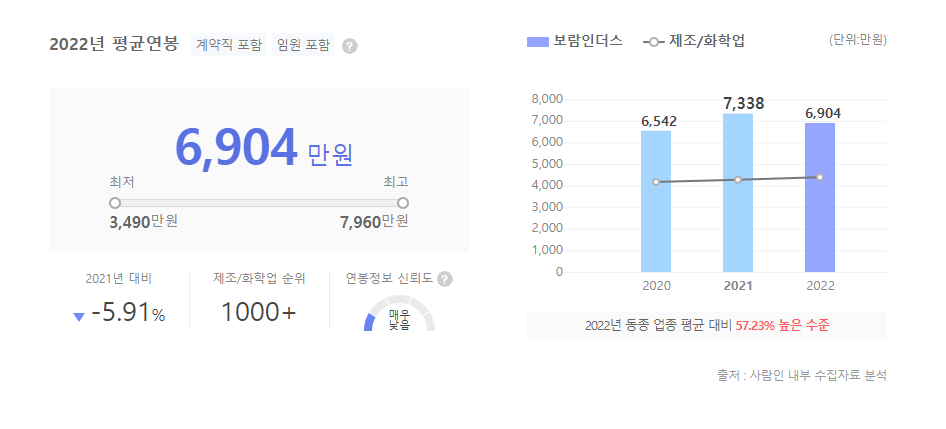This screenshot has height=429, width=946.
Task: Click the help icon next to 연봉정보 신뢰도
Action: coord(445,279)
